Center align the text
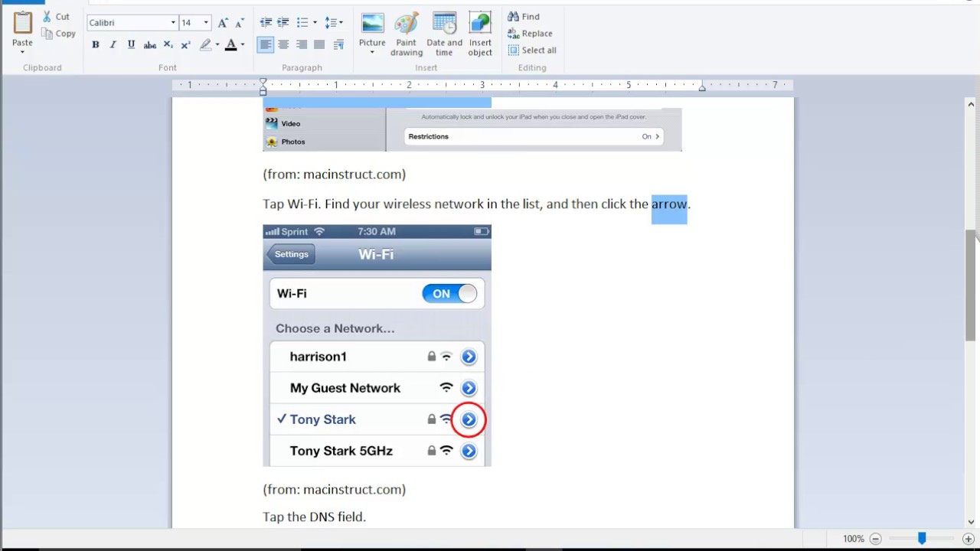The image size is (980, 551). 283,45
